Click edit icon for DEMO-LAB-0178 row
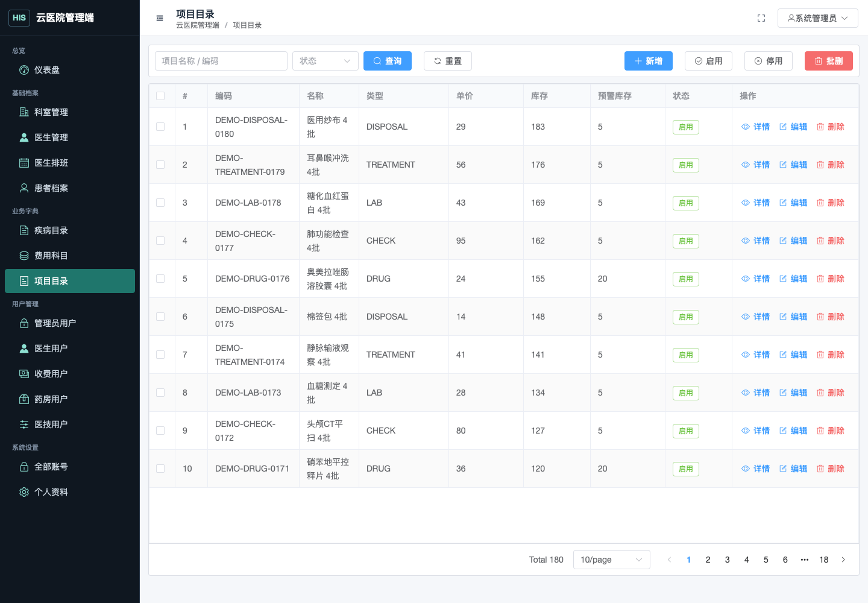The height and width of the screenshot is (603, 868). [783, 203]
